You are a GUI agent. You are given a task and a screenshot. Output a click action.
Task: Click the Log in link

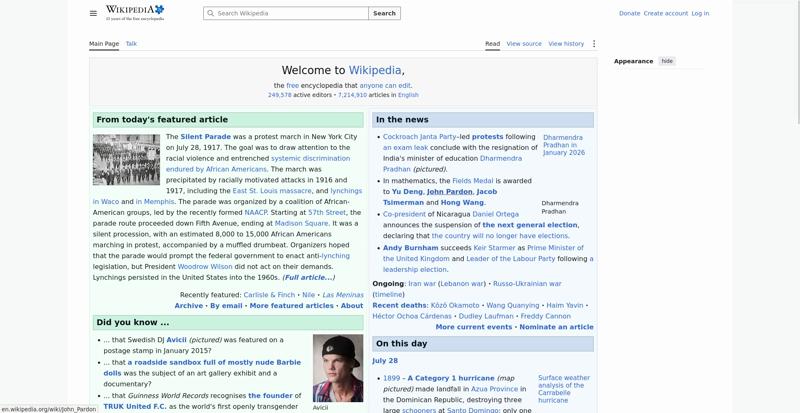pos(700,13)
